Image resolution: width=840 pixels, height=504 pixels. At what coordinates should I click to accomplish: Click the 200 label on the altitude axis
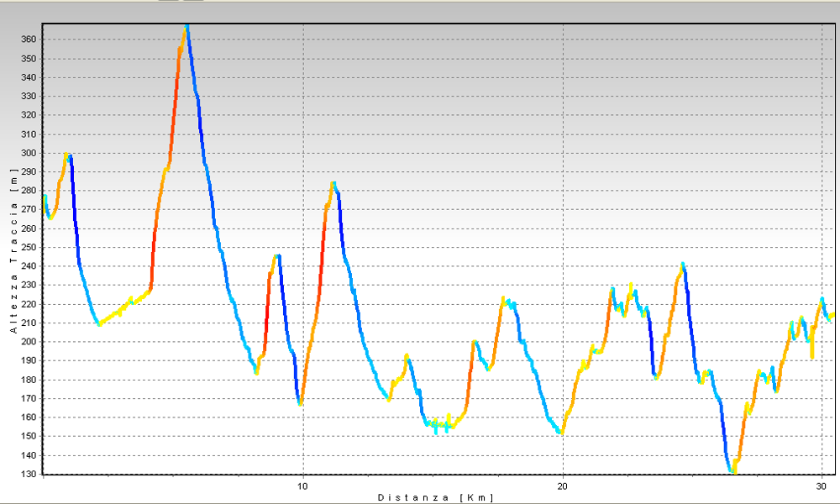point(28,342)
